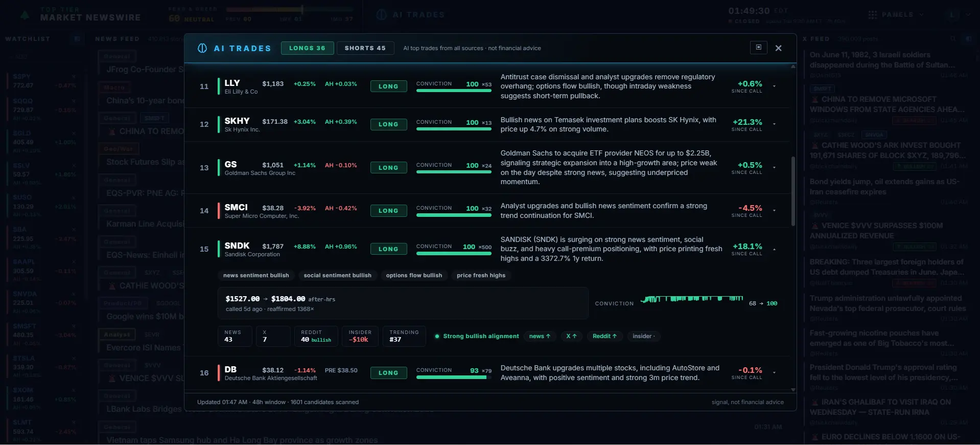
Task: Select the 'options flow bullish' tag
Action: (x=414, y=275)
